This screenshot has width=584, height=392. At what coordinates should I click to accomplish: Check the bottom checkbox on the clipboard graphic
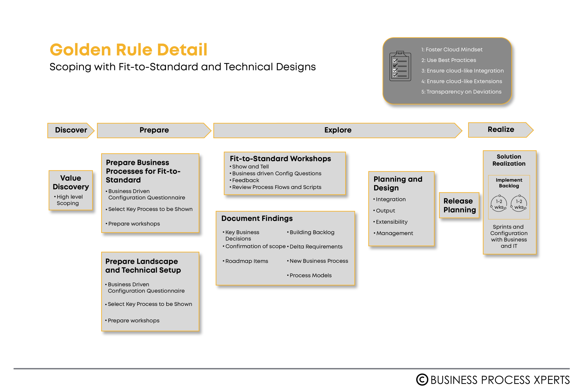(394, 76)
